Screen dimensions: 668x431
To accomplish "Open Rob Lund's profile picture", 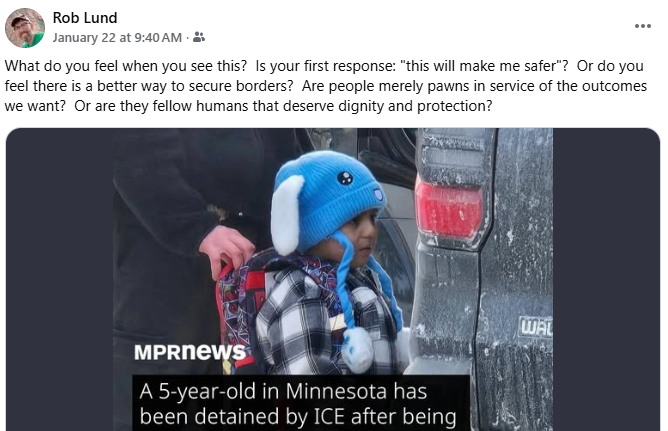I will tap(25, 28).
